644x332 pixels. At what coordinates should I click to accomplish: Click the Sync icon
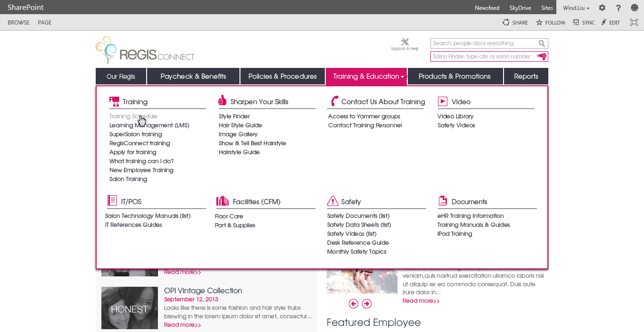[576, 22]
